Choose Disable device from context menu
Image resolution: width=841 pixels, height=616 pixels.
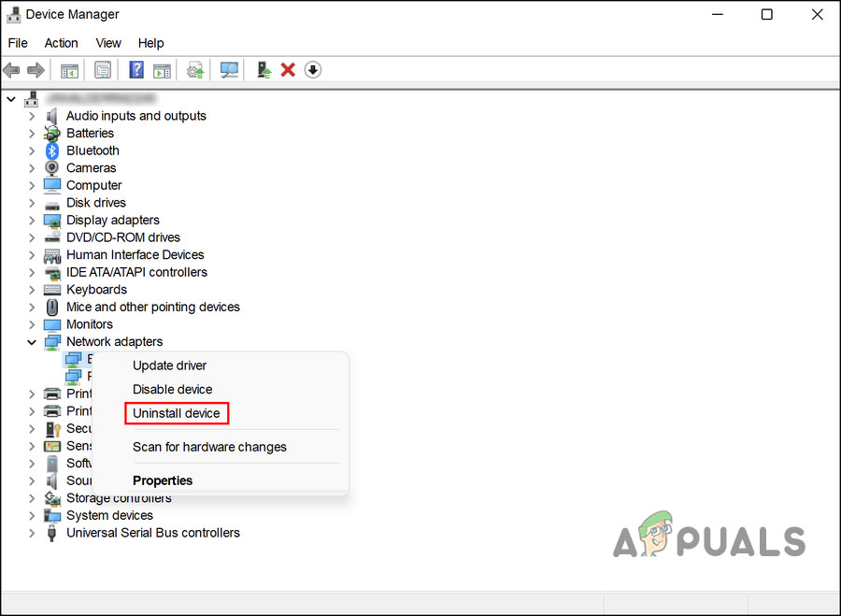(172, 389)
